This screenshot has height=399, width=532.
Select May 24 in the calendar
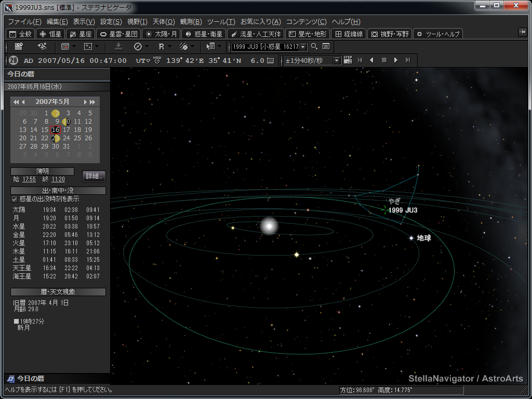tap(66, 138)
